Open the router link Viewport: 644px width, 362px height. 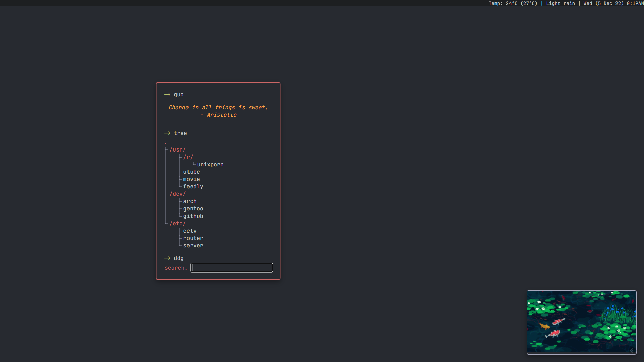pyautogui.click(x=193, y=238)
